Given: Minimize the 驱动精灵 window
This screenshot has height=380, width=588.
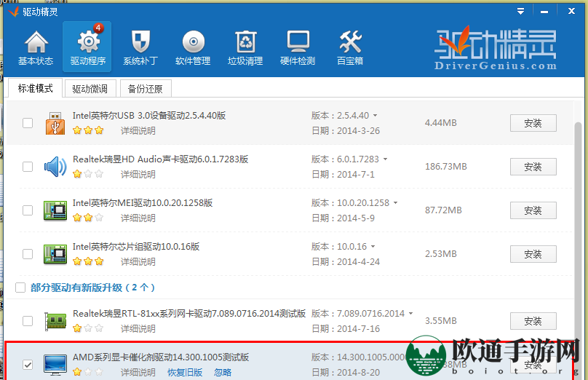Looking at the screenshot, I should (544, 12).
